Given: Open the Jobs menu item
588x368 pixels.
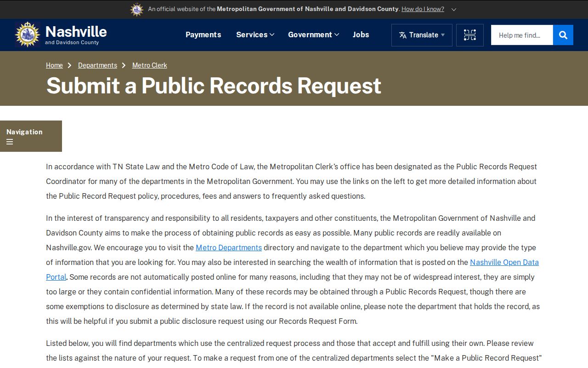Looking at the screenshot, I should 361,34.
